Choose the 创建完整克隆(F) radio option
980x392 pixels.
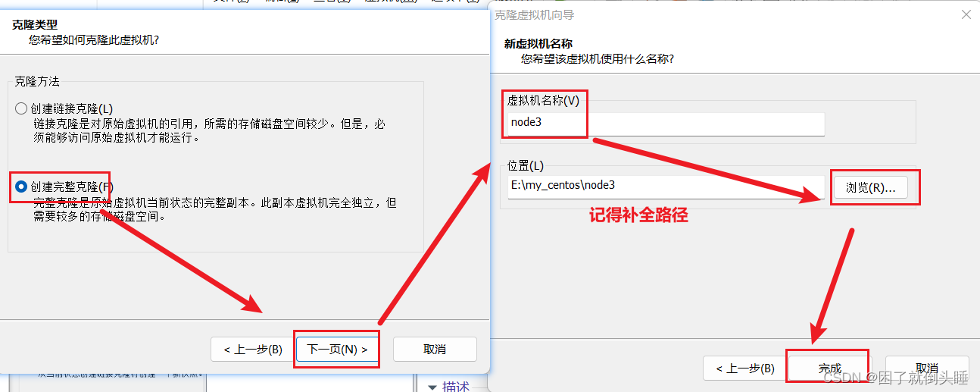click(x=21, y=187)
